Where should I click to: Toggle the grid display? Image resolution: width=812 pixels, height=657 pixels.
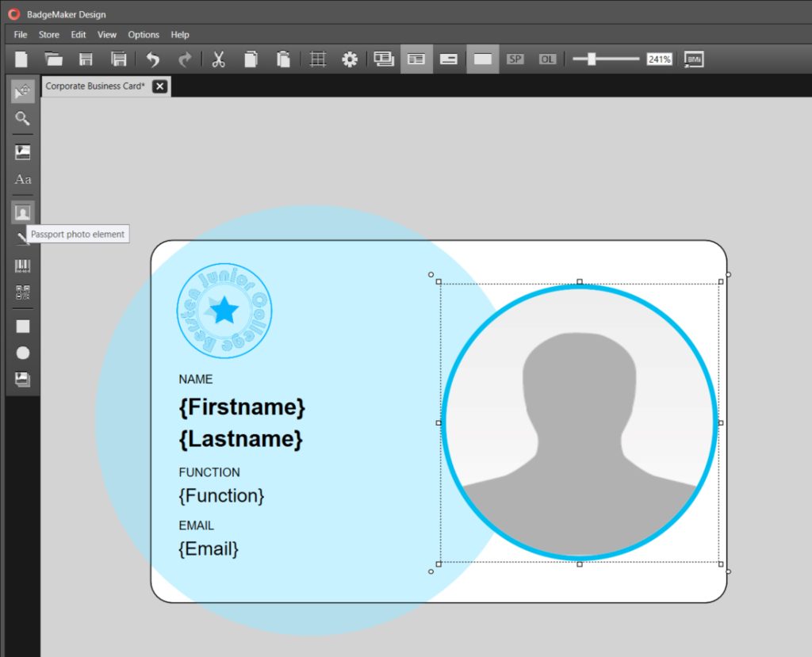[317, 59]
